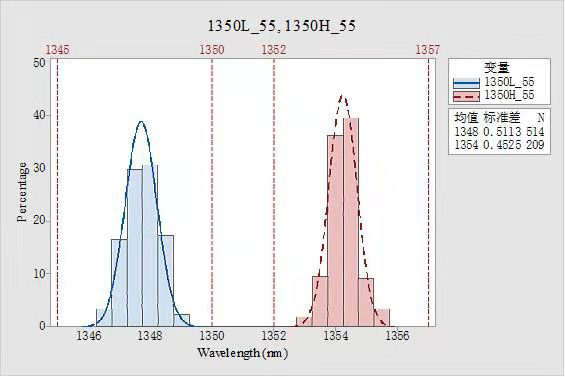
Task: Click the N value 209 in the table
Action: click(535, 145)
